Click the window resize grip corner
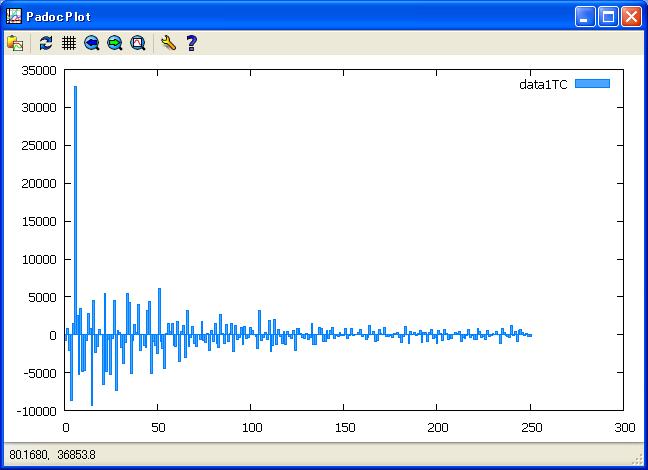Screen dimensions: 648x470 (639, 461)
